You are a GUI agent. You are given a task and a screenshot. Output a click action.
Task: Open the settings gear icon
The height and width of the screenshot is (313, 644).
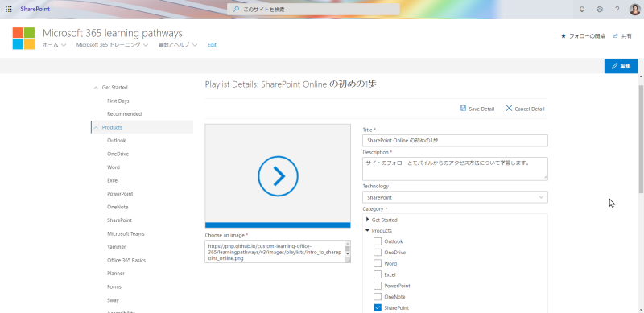(x=600, y=10)
